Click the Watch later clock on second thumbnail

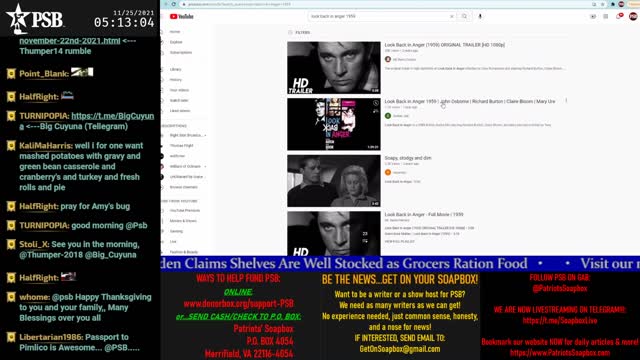point(376,104)
